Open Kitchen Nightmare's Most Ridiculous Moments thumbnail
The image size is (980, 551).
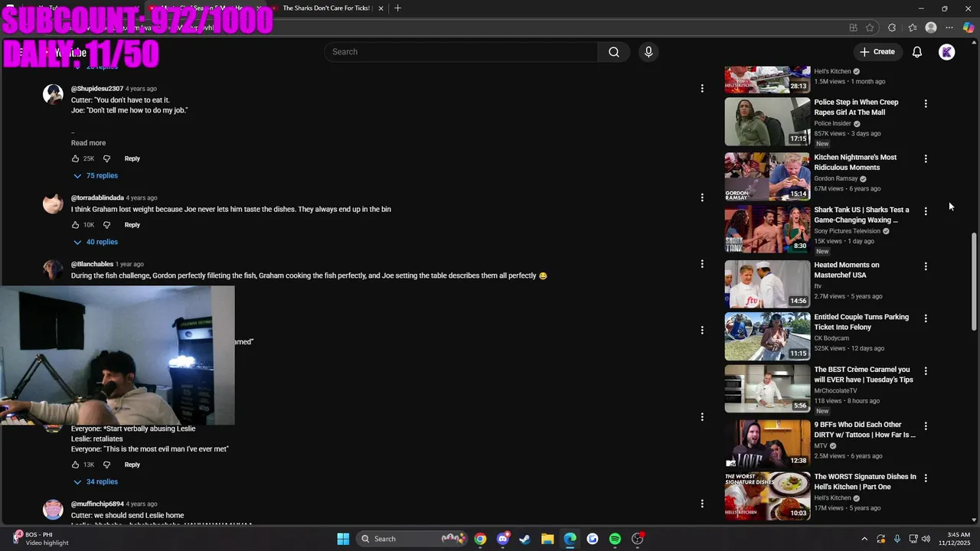[x=767, y=177]
